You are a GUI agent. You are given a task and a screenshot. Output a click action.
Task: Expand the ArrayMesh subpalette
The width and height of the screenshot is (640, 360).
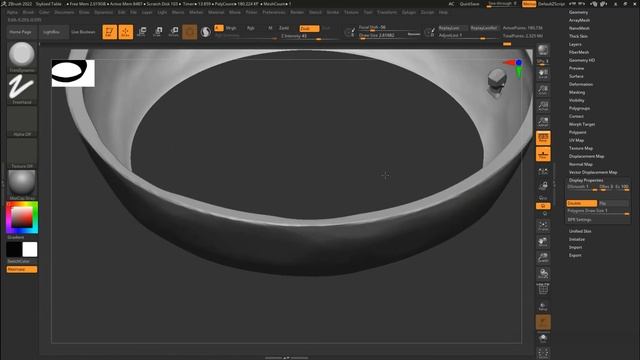[x=580, y=20]
